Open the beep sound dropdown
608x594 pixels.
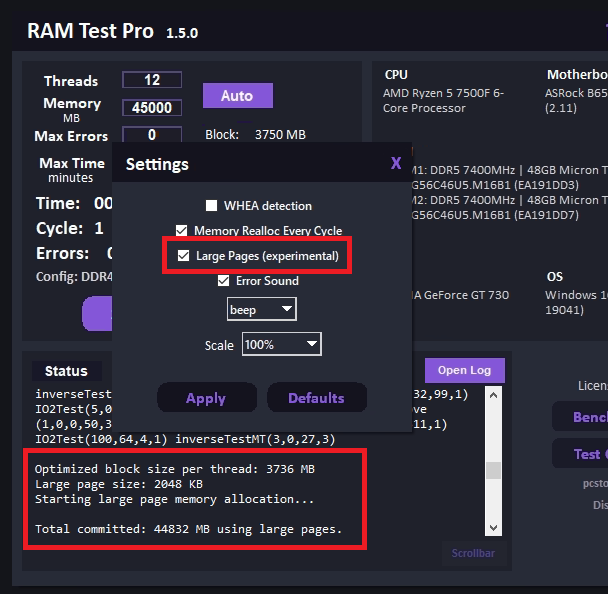(x=262, y=309)
